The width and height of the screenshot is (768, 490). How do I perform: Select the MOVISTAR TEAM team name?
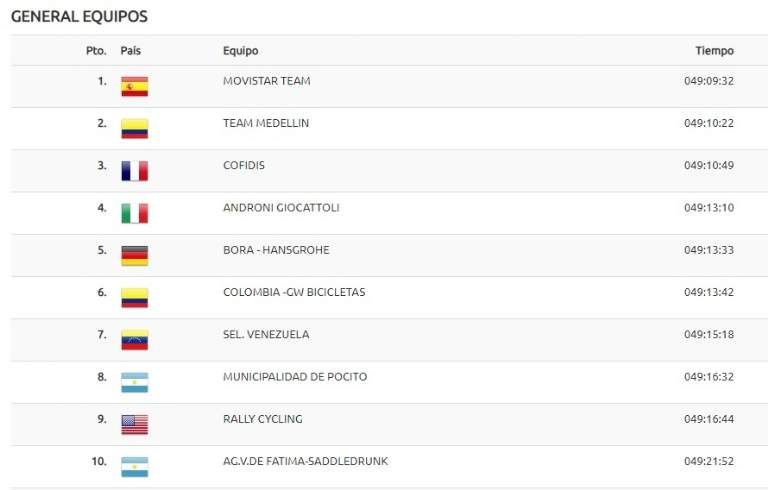tap(266, 81)
